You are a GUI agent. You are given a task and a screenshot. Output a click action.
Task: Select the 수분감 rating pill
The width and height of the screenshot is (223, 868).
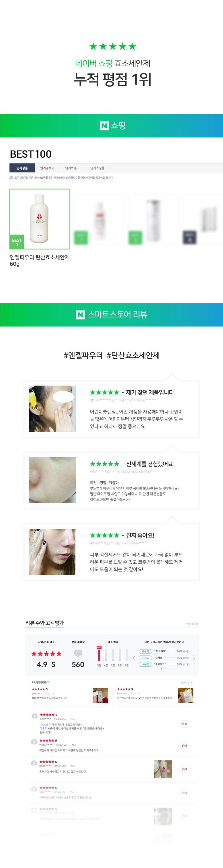coord(145,664)
